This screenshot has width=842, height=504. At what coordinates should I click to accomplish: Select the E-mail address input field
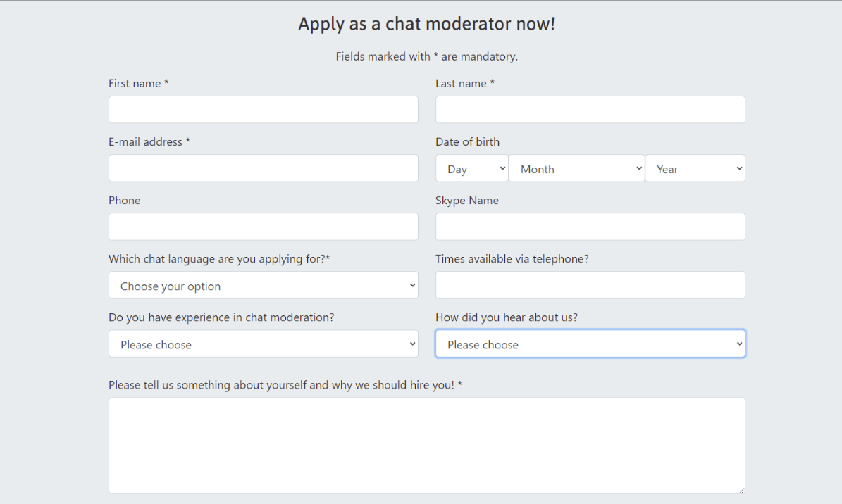[263, 168]
